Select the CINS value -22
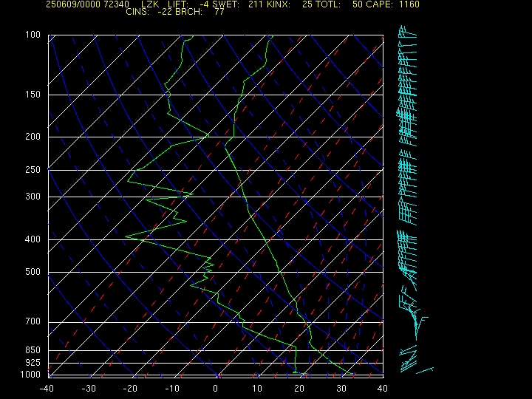Image resolution: width=532 pixels, height=399 pixels. pyautogui.click(x=165, y=12)
